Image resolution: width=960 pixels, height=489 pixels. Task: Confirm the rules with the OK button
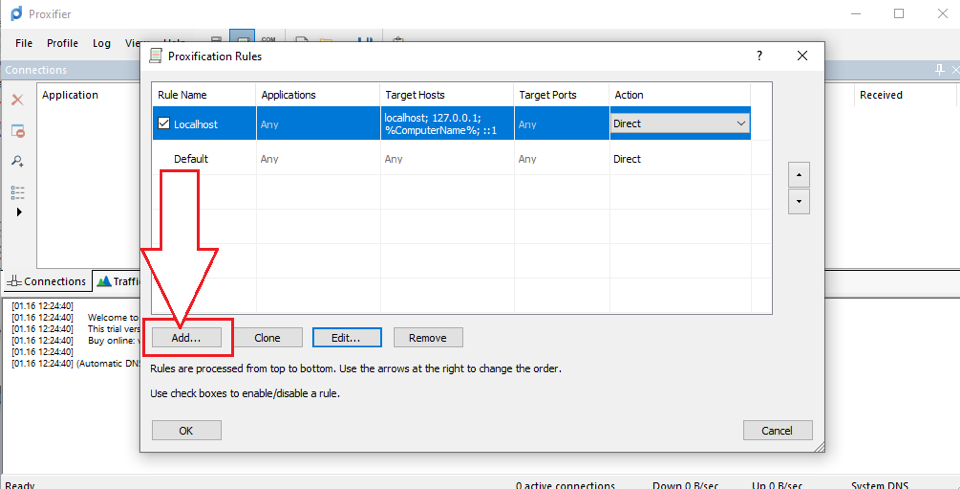pyautogui.click(x=187, y=430)
